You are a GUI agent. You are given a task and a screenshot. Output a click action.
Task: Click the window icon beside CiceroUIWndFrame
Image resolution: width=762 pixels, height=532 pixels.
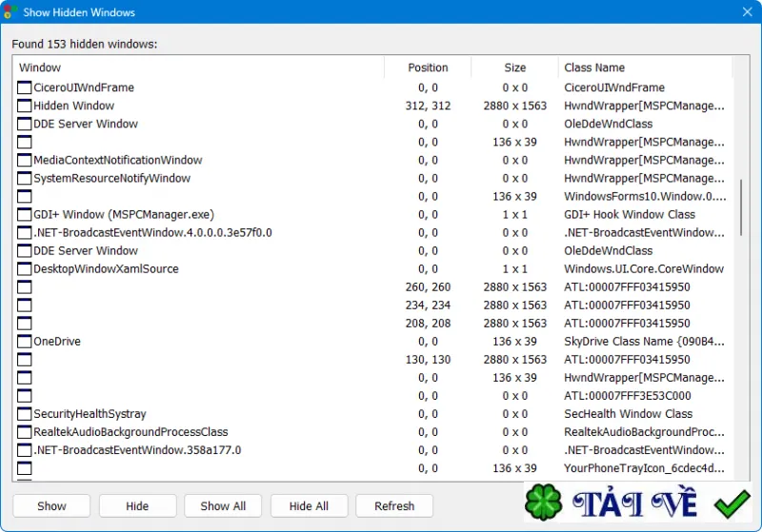click(25, 88)
